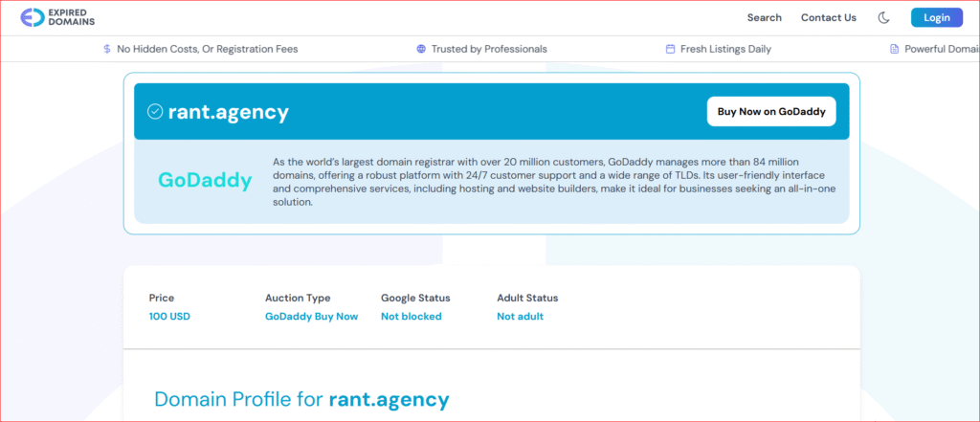The image size is (980, 422).
Task: Click the Adult Status label
Action: pos(527,298)
